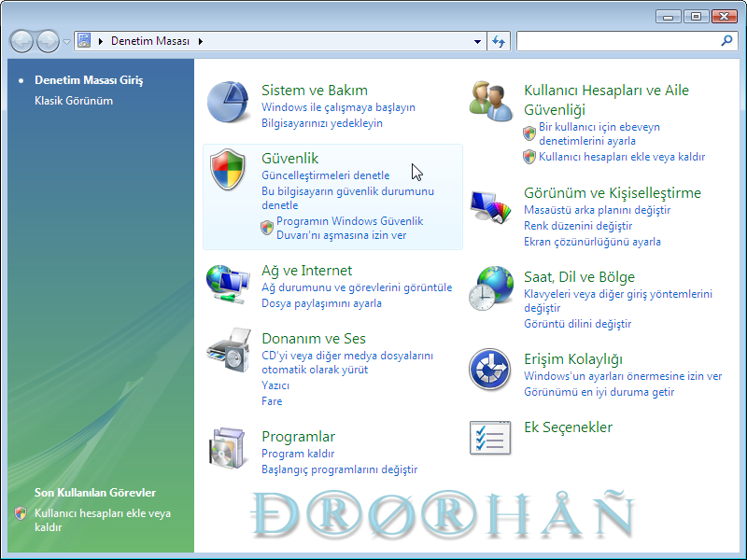Expand the address bar history dropdown
The image size is (747, 560).
pos(477,41)
